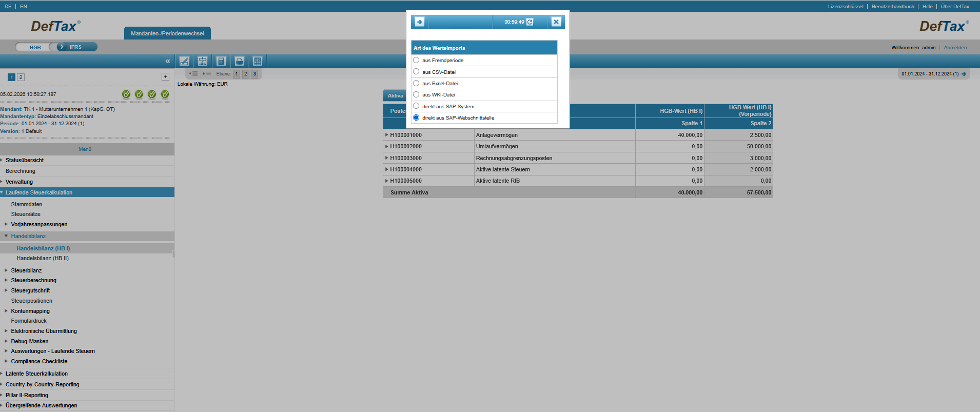The image size is (980, 412).
Task: Expand Steuerbilanz in the menu tree
Action: pyautogui.click(x=6, y=270)
